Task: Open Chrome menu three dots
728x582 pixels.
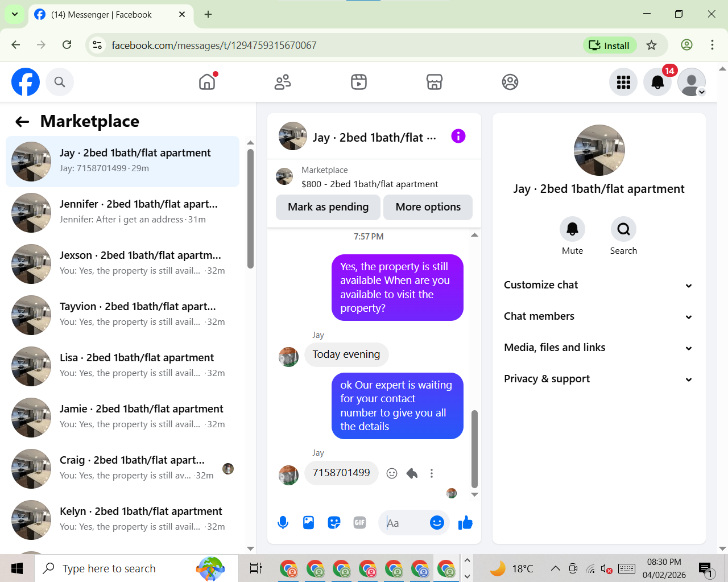Action: [712, 45]
